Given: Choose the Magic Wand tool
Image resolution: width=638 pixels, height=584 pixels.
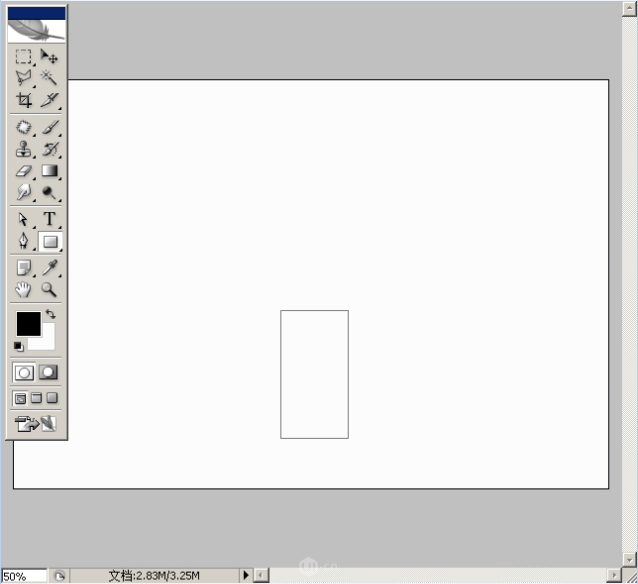Looking at the screenshot, I should click(49, 77).
